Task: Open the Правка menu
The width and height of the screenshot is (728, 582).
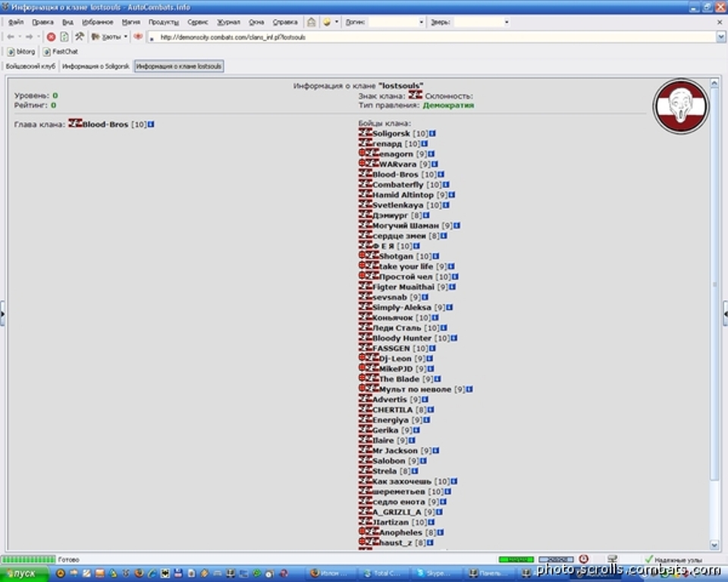Action: click(42, 22)
